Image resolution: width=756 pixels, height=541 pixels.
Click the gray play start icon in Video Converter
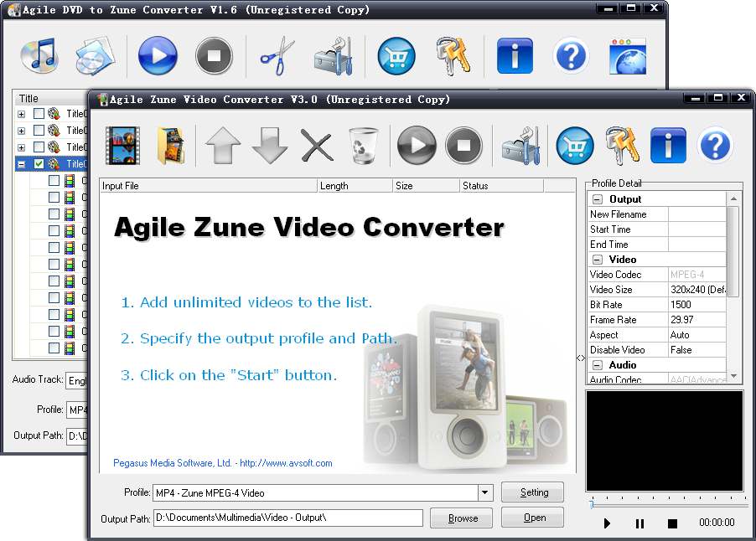point(417,145)
